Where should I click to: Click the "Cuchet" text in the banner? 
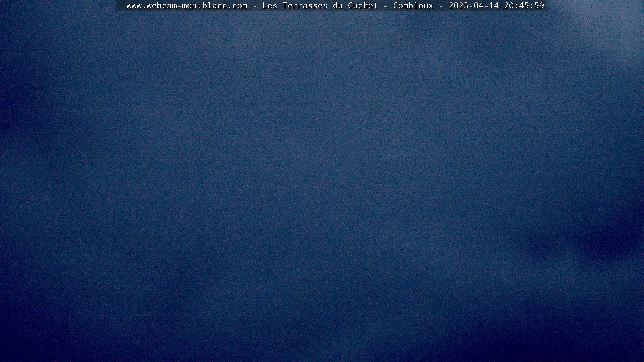(x=363, y=6)
